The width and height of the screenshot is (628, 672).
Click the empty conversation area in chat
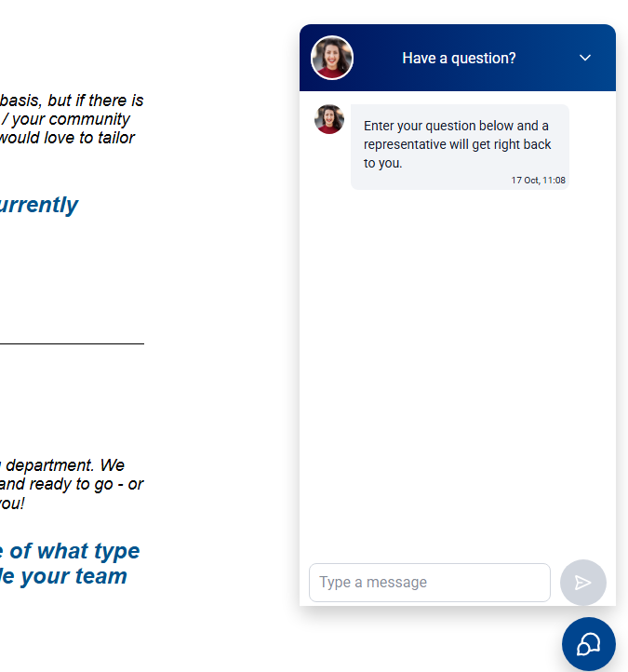tap(457, 372)
